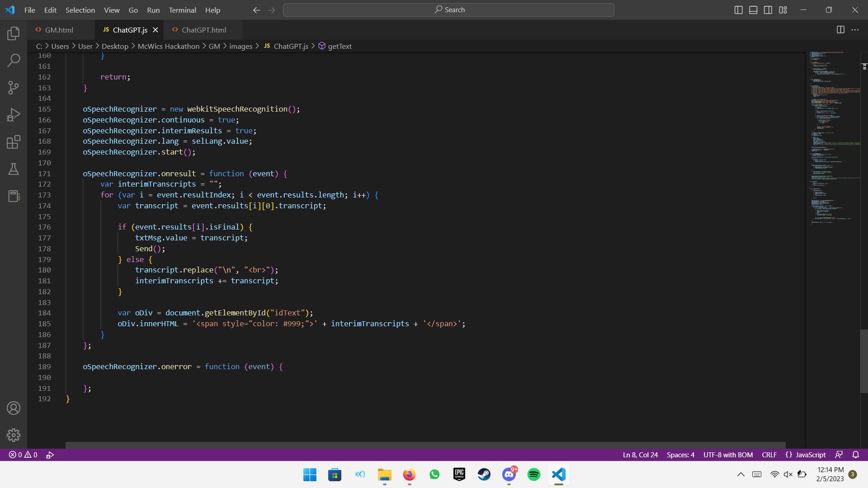Click the horizontal scrollbar under the editor

click(425, 445)
